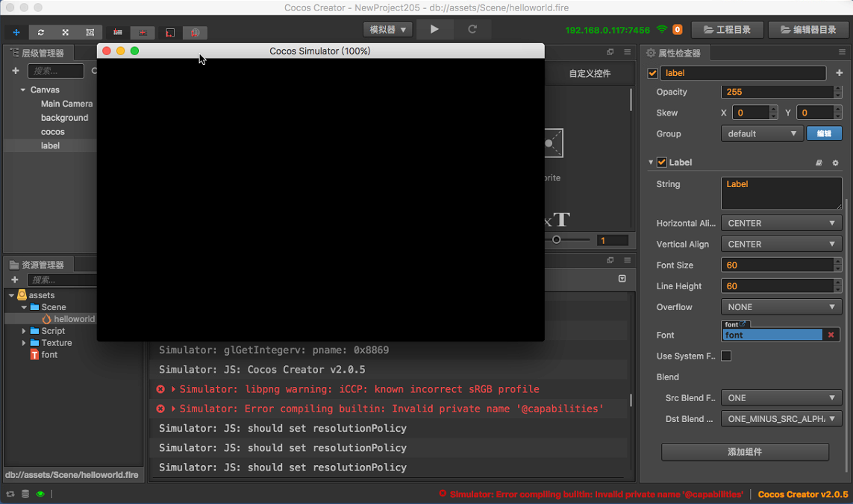Run preview with the Play button
The width and height of the screenshot is (853, 504).
(x=434, y=29)
